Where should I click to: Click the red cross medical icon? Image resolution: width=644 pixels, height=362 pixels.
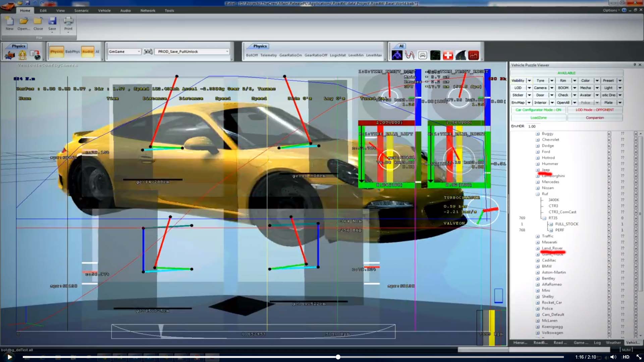click(x=448, y=55)
